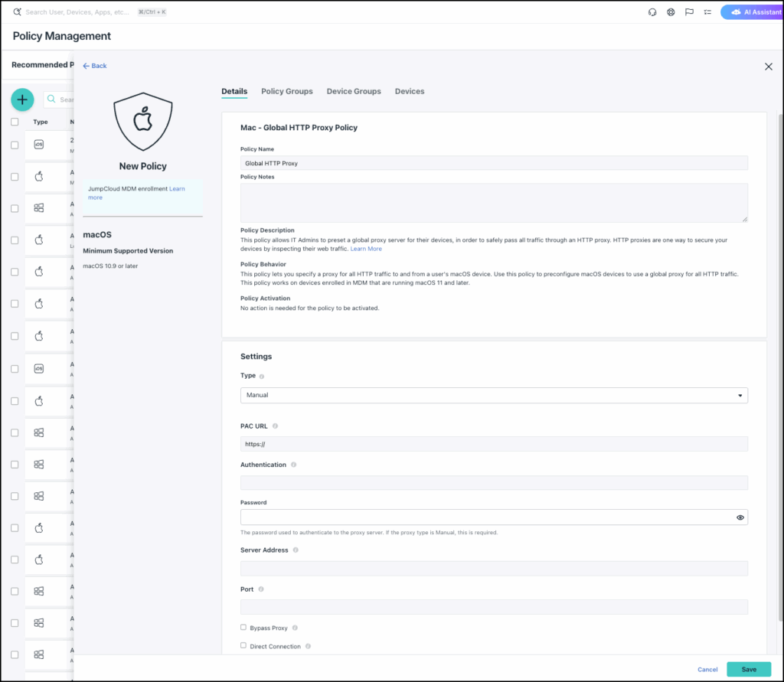Click the info icon beside PAC URL
Image resolution: width=784 pixels, height=682 pixels.
click(276, 426)
